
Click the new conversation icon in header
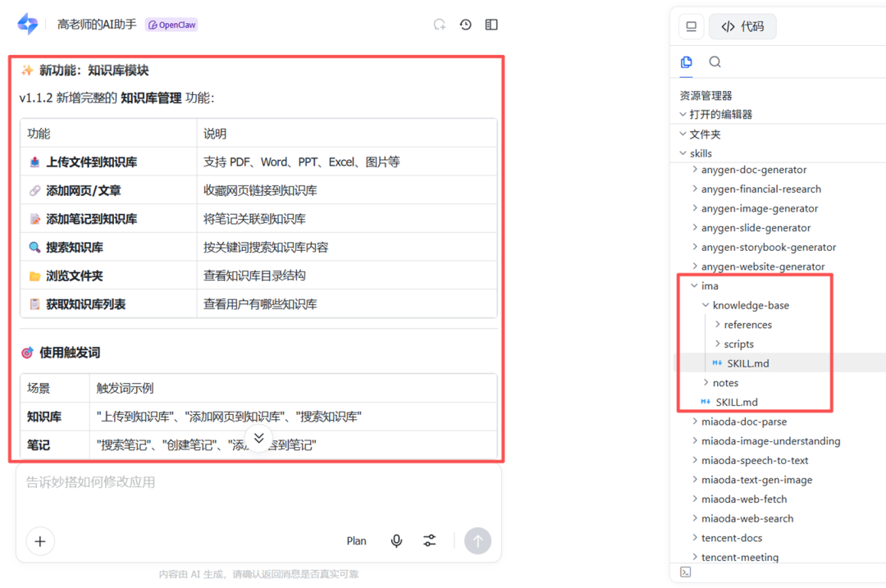click(x=440, y=25)
